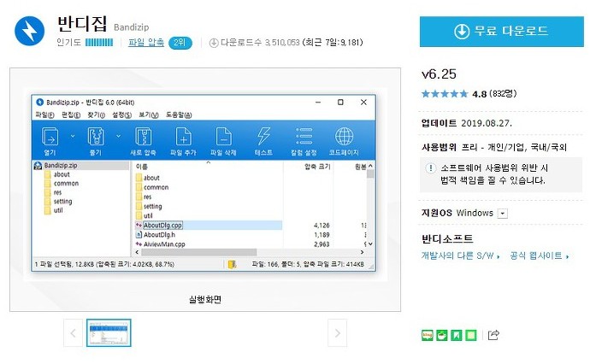Viewport: 596px width, 364px height.
Task: Select the util folder in tree
Action: click(x=58, y=210)
